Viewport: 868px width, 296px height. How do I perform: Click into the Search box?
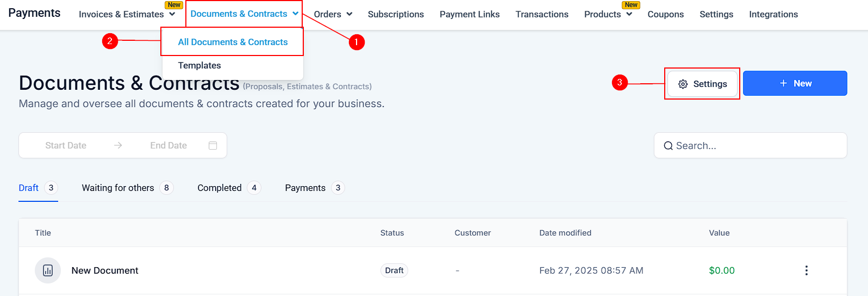pos(755,146)
